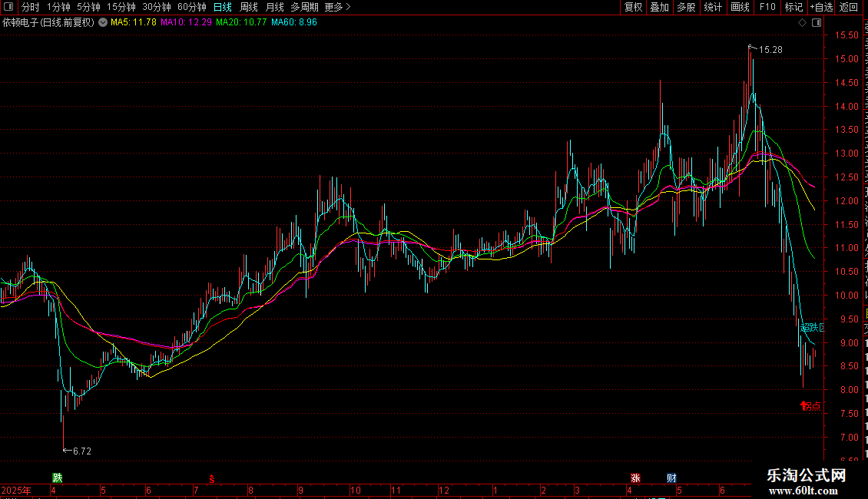Toggle the left sidebar panel icon

coord(8,7)
